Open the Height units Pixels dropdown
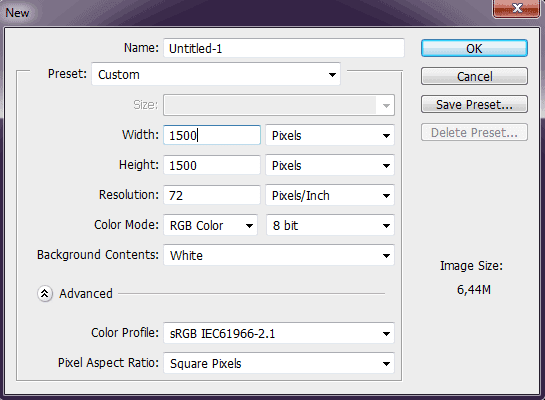This screenshot has width=545, height=400. pyautogui.click(x=330, y=165)
